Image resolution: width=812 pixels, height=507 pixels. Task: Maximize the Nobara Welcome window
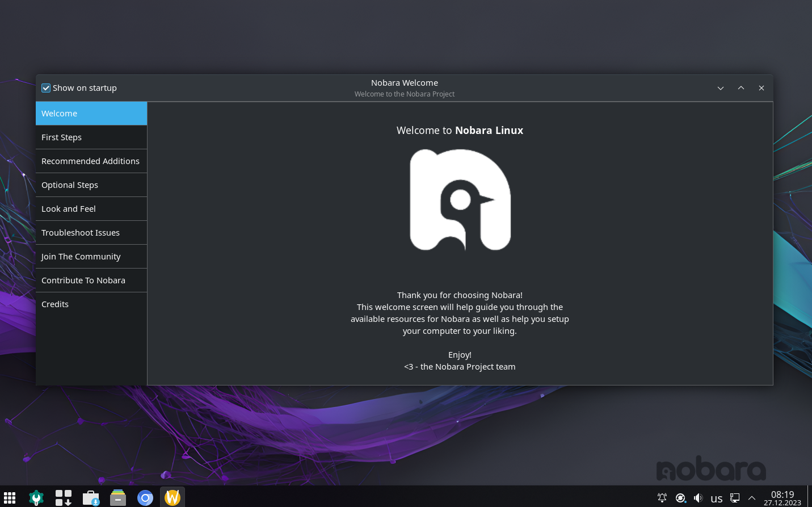point(741,88)
